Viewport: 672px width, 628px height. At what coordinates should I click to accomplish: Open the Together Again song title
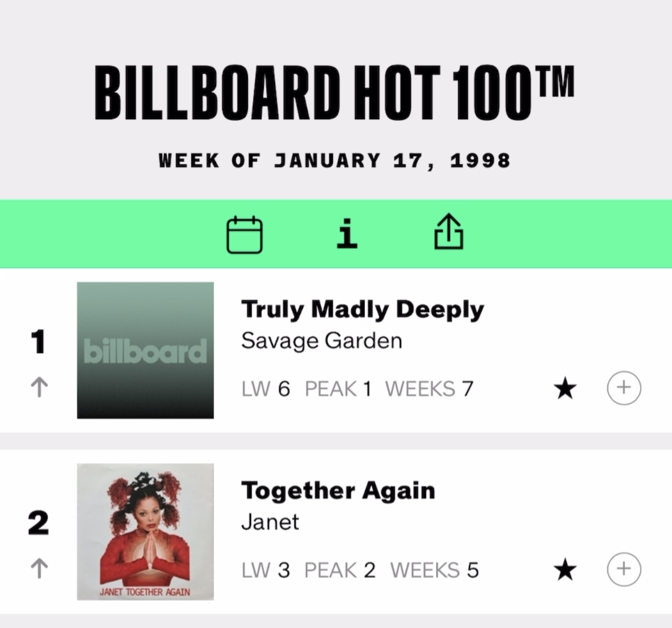tap(338, 491)
